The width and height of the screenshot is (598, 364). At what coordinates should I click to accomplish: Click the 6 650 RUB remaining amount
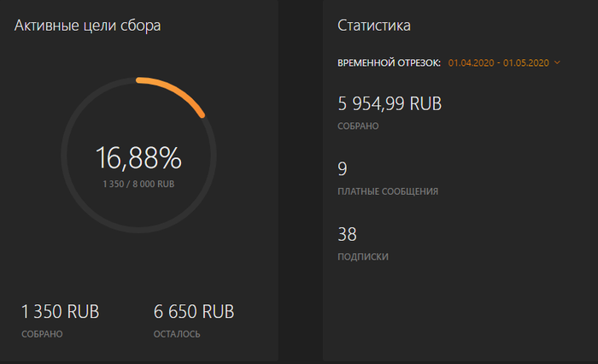194,311
